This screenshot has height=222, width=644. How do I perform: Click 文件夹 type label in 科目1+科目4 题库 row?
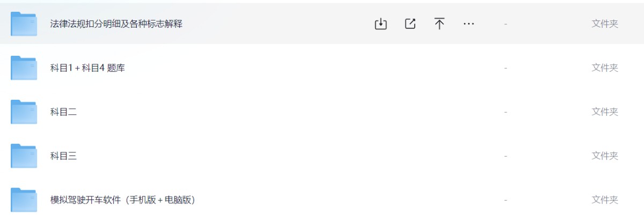[605, 68]
